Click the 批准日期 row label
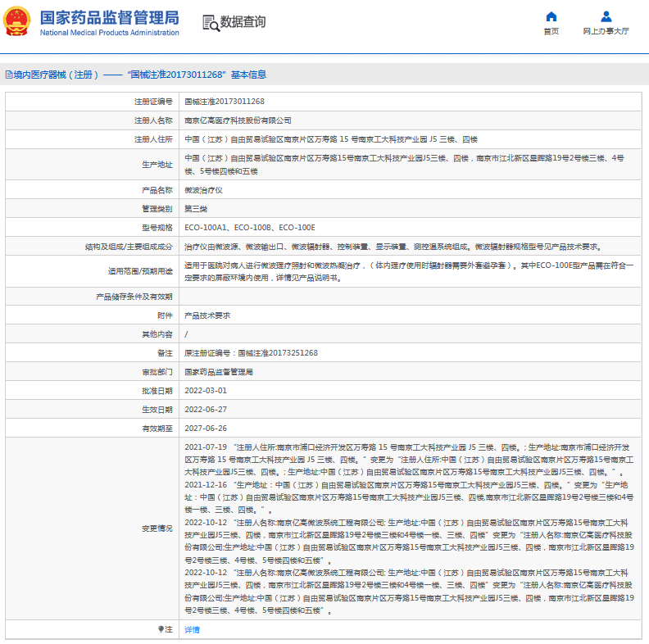This screenshot has height=644, width=649. (157, 391)
